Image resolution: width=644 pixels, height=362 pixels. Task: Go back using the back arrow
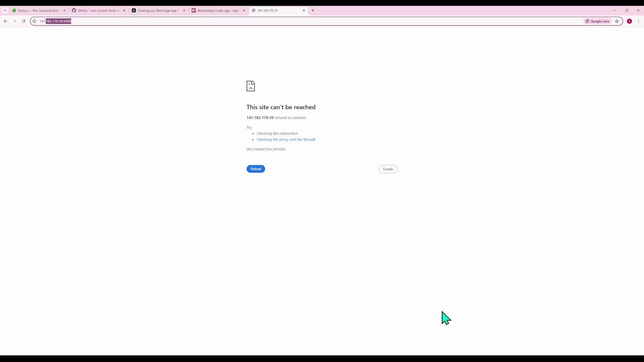6,21
